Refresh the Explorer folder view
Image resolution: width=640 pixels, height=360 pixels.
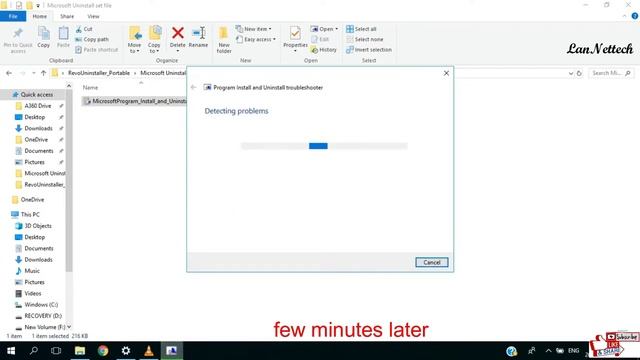pyautogui.click(x=579, y=73)
